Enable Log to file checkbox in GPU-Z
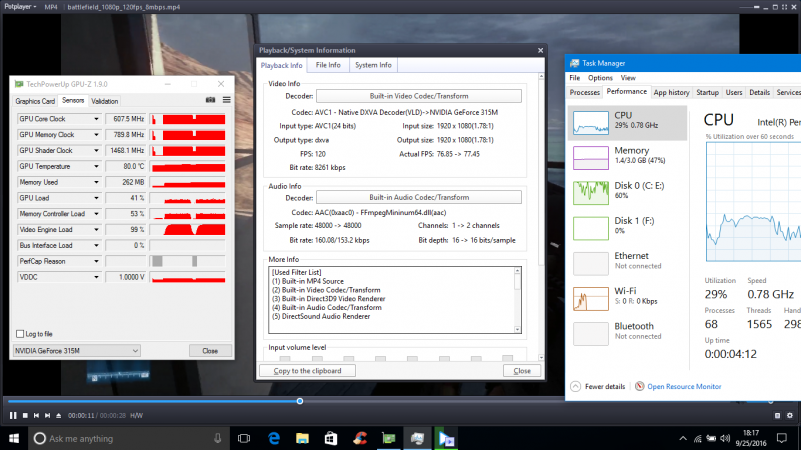 click(20, 334)
